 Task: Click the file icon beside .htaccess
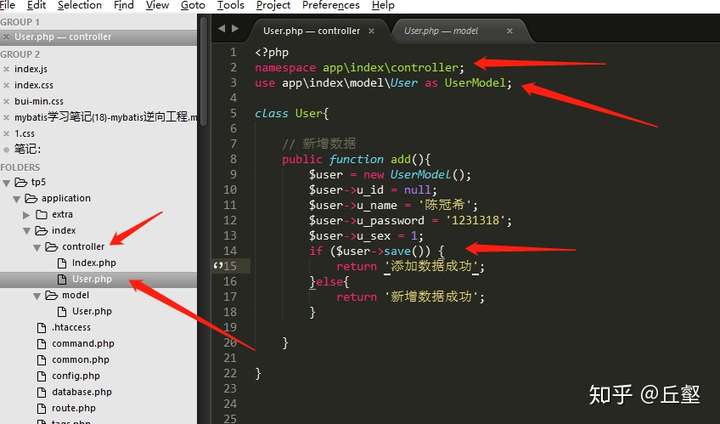[41, 327]
